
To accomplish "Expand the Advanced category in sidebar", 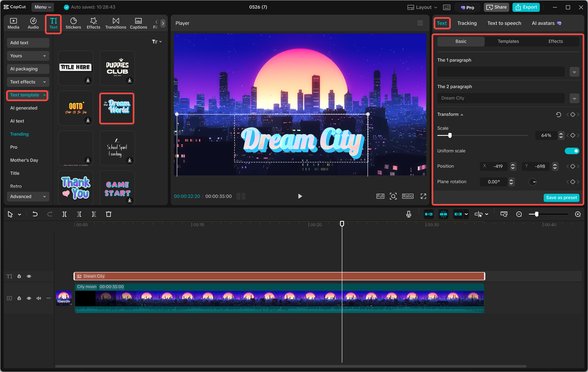I will [28, 196].
